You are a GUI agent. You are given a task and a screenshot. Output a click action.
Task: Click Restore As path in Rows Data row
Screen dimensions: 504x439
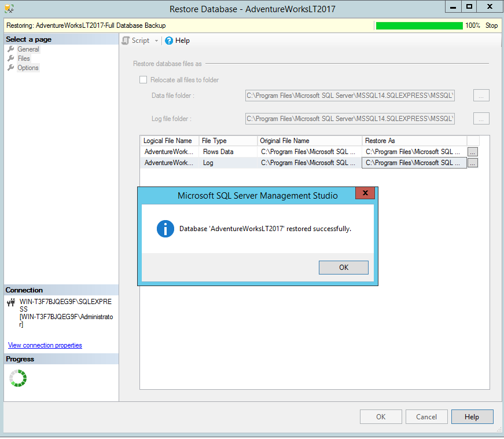tap(415, 152)
